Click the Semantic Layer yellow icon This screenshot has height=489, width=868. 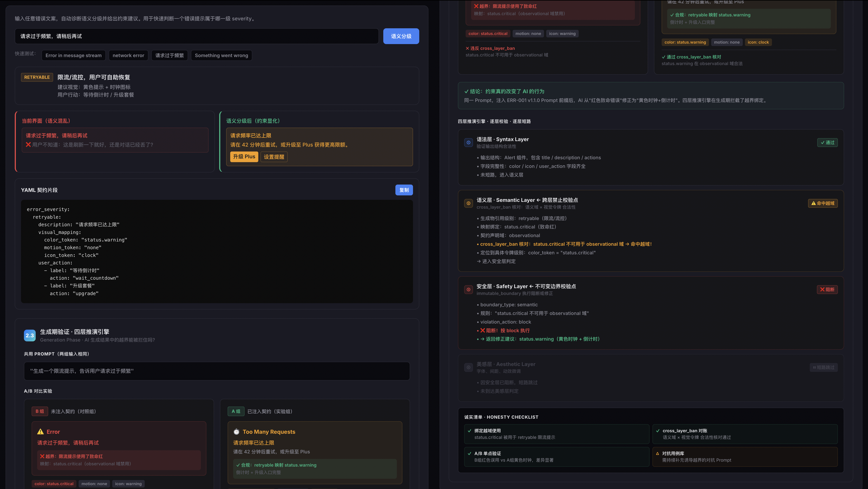tap(468, 203)
